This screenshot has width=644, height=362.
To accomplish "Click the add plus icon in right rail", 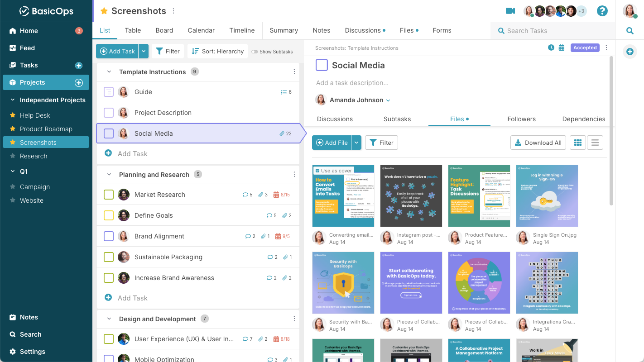I will click(630, 52).
